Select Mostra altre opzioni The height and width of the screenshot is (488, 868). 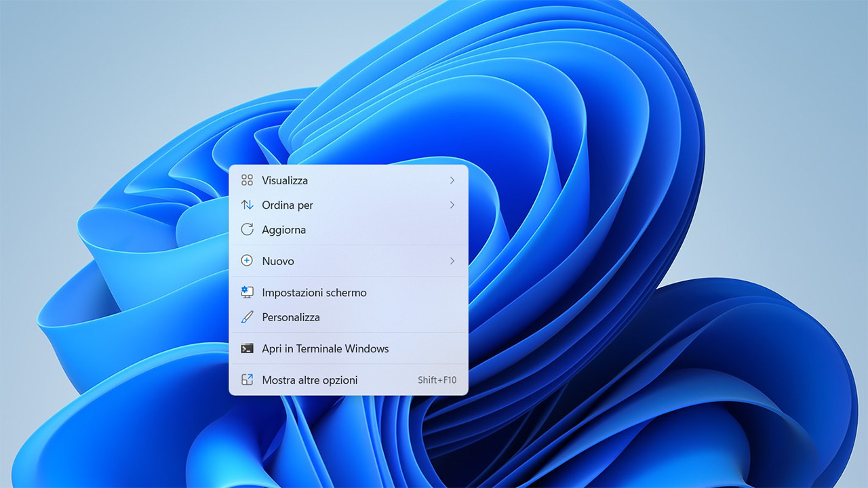[x=349, y=380]
